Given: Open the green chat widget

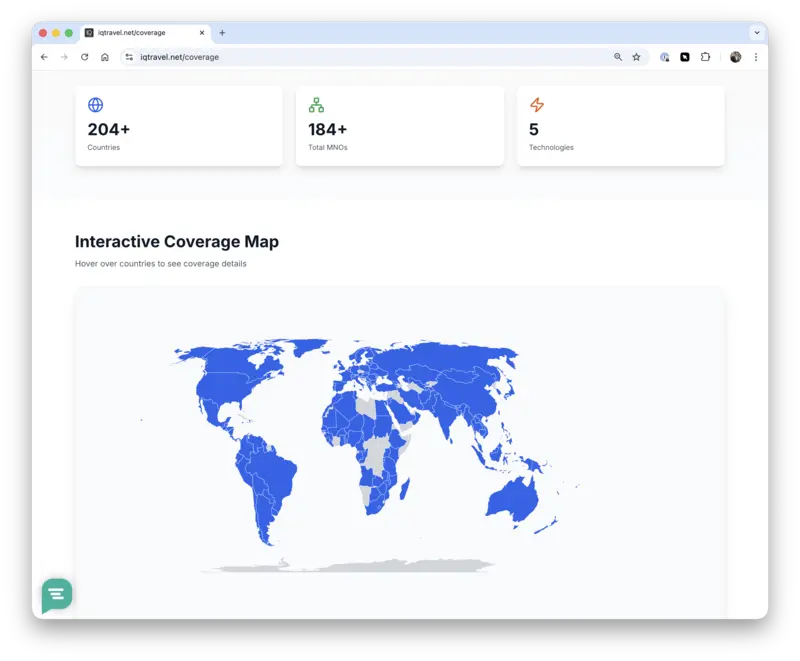Looking at the screenshot, I should coord(56,595).
